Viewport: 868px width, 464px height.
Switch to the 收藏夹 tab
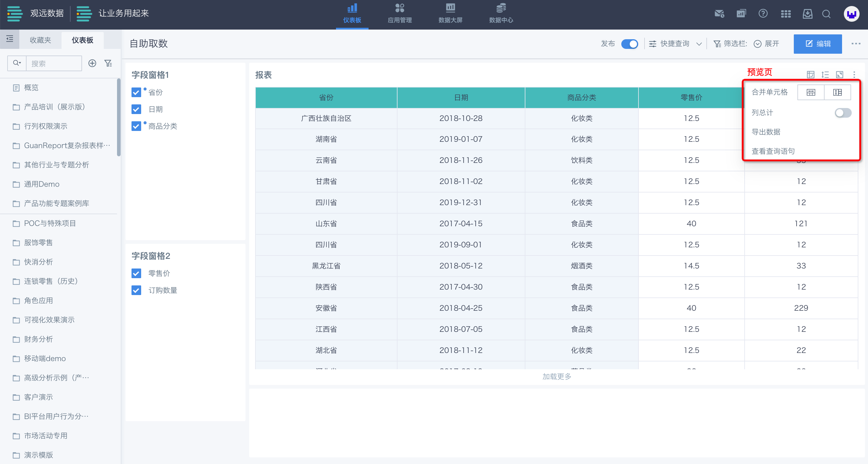click(x=40, y=40)
